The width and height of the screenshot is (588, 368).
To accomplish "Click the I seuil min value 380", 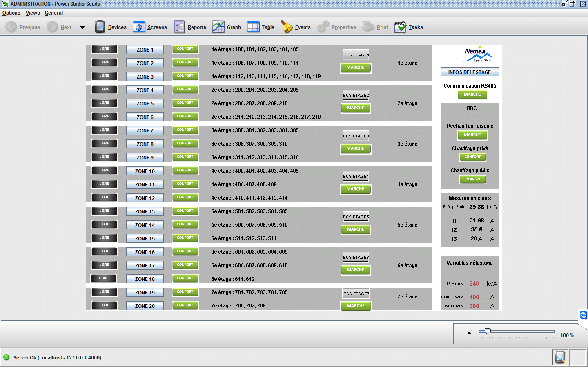I will 474,306.
